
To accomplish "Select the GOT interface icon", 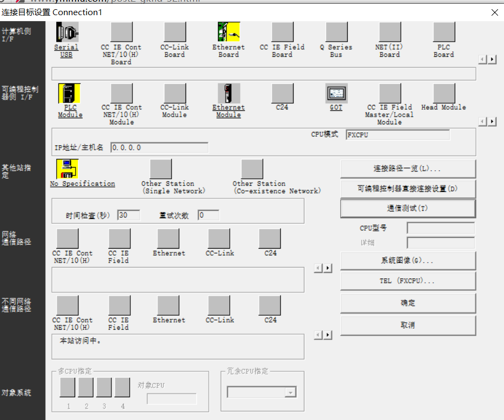I will (336, 94).
